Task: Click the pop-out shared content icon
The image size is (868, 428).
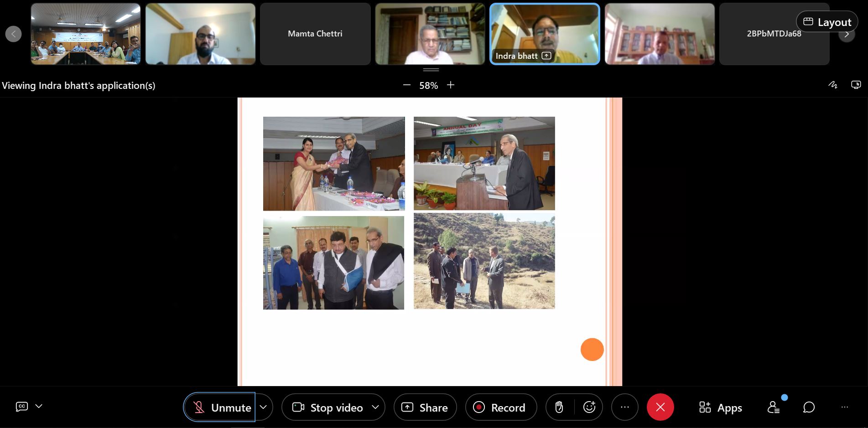Action: pos(856,85)
